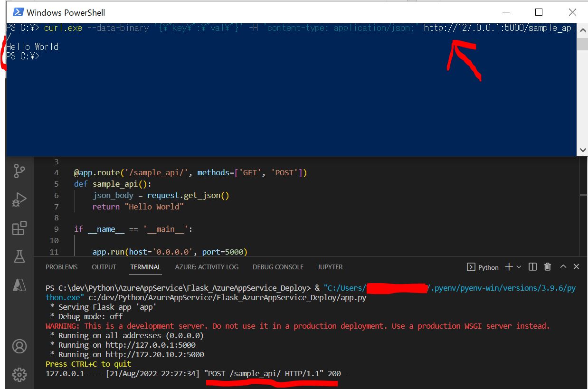Click PowerShell scrollbar down arrow
The image size is (588, 389).
[x=582, y=151]
